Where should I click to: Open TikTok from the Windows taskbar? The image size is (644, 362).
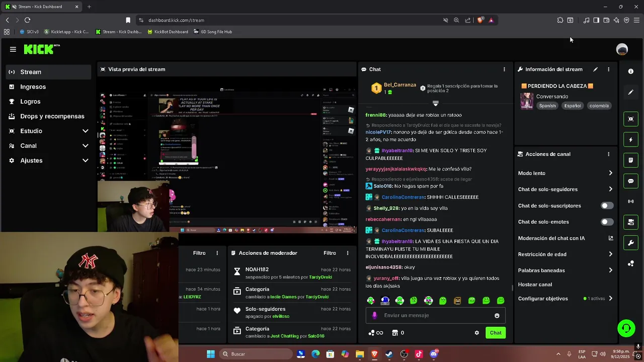419,354
